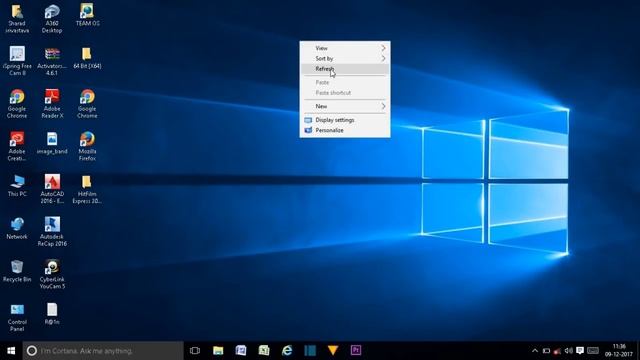The height and width of the screenshot is (360, 640).
Task: Open File Explorer from the taskbar
Action: [x=218, y=351]
